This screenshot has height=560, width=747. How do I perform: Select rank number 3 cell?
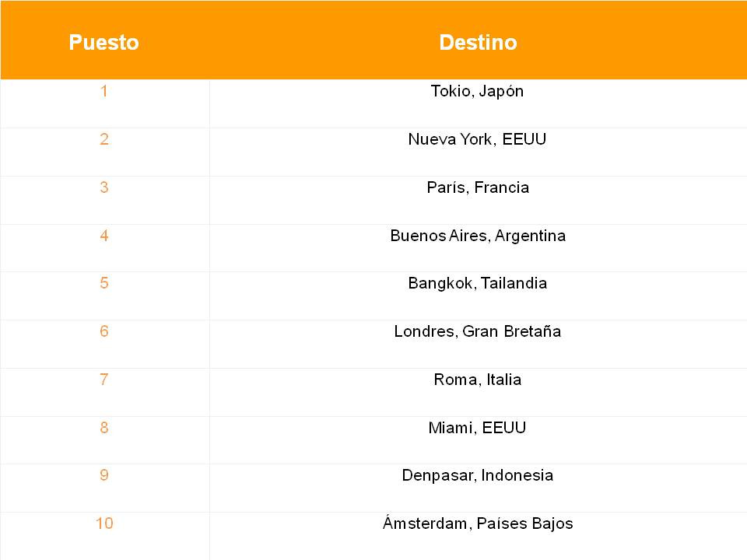[x=103, y=187]
